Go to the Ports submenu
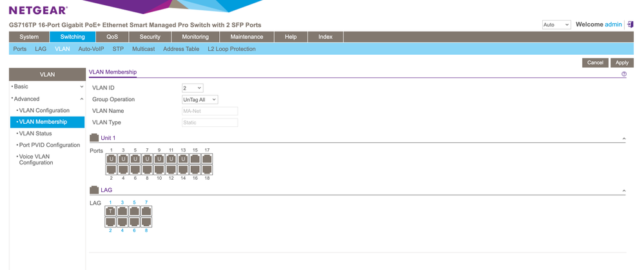Screen dimensions: 644x270 pyautogui.click(x=20, y=49)
